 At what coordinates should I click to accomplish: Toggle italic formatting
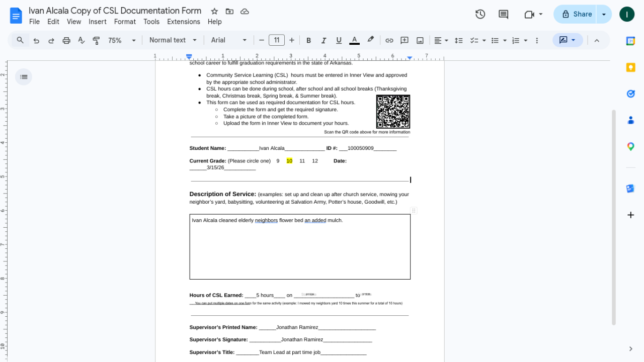[x=324, y=40]
